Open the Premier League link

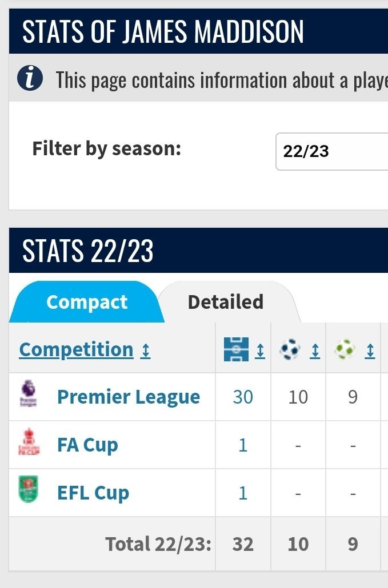129,397
